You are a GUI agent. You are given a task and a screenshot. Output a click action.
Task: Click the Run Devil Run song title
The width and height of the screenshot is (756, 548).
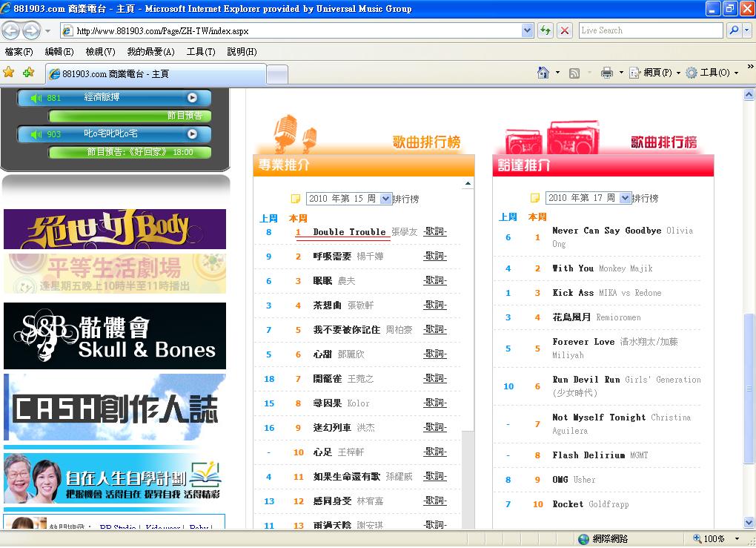tap(586, 380)
